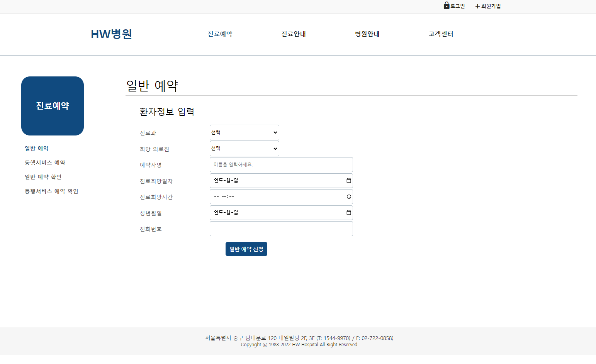Open the calendar picker for 생년월일
The image size is (596, 364).
(x=348, y=212)
